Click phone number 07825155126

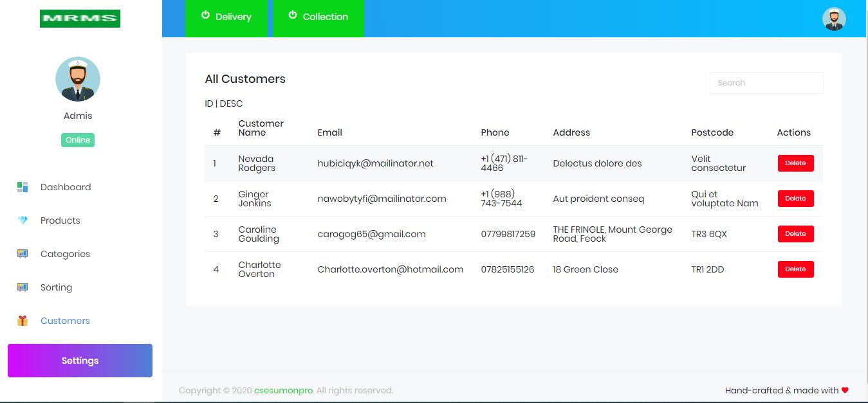click(508, 269)
